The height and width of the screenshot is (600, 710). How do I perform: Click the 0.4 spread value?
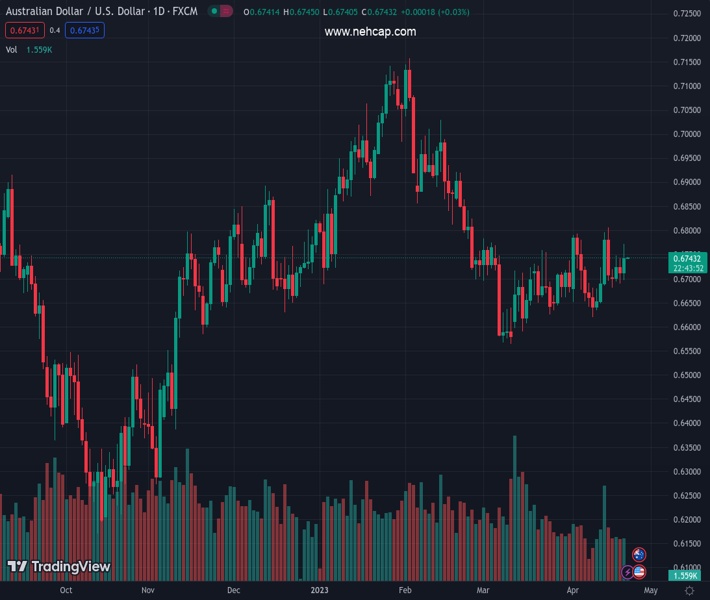pyautogui.click(x=55, y=30)
